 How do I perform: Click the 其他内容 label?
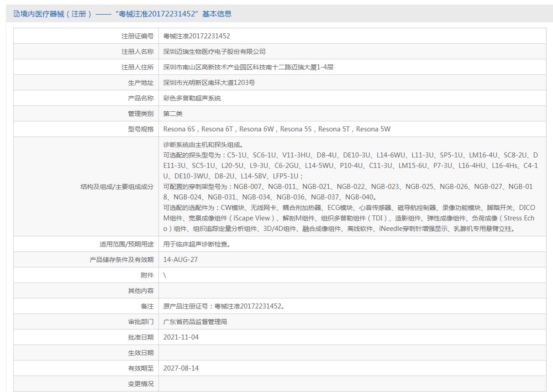tap(141, 291)
